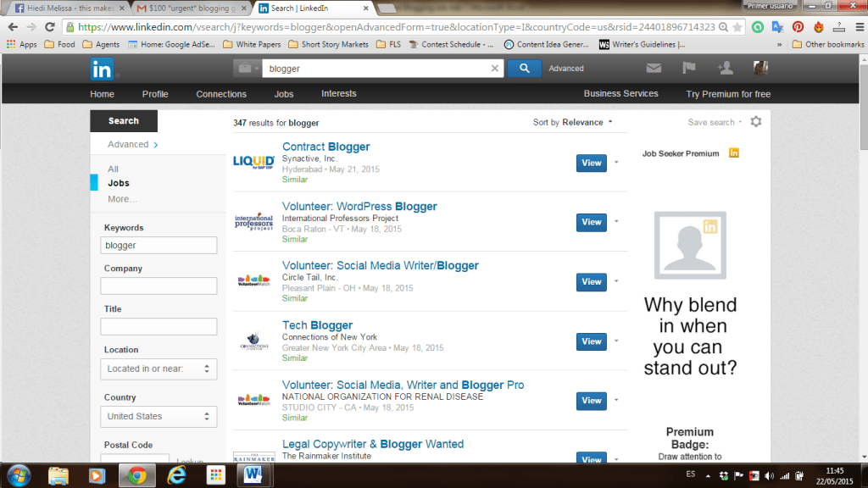Go to the Home menu item

tap(102, 94)
